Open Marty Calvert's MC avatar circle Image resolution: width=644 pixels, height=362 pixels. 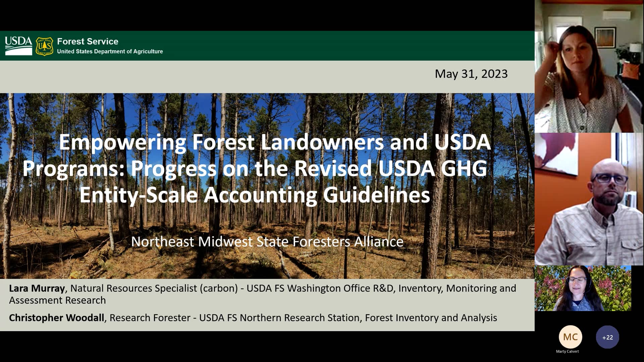tap(571, 337)
